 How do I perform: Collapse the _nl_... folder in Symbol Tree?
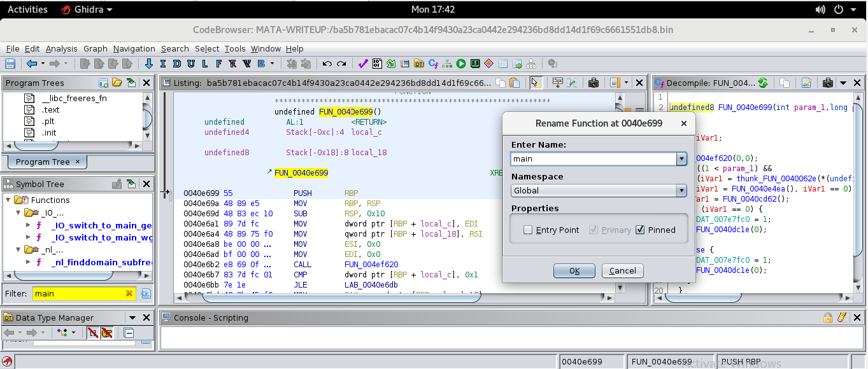pyautogui.click(x=18, y=250)
